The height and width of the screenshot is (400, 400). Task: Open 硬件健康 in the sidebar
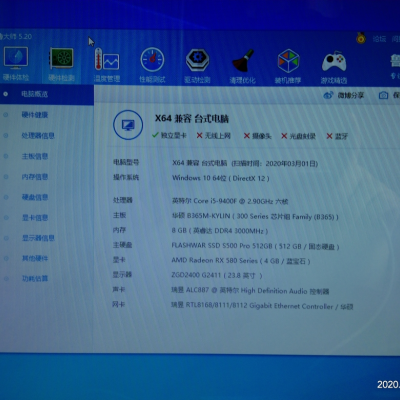coord(35,115)
